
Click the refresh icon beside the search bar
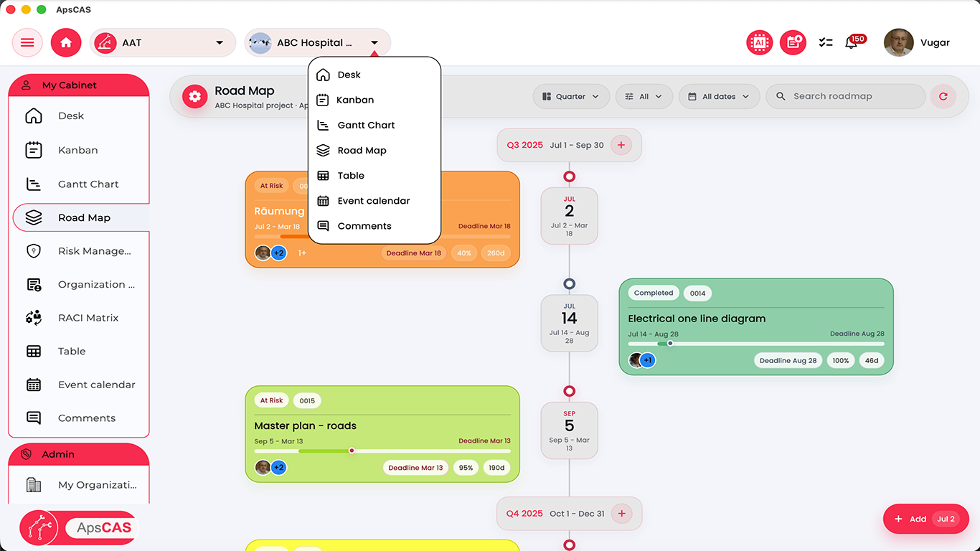[943, 95]
